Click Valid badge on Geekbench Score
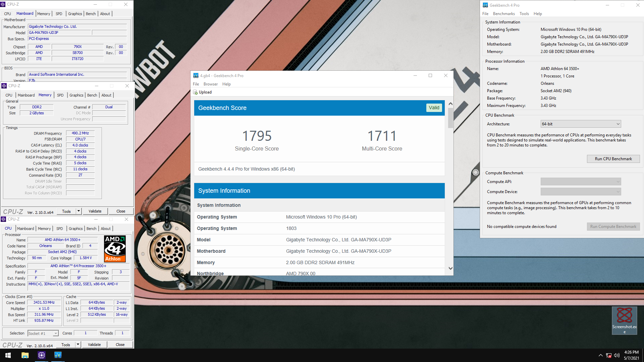This screenshot has width=644, height=362. pos(434,108)
